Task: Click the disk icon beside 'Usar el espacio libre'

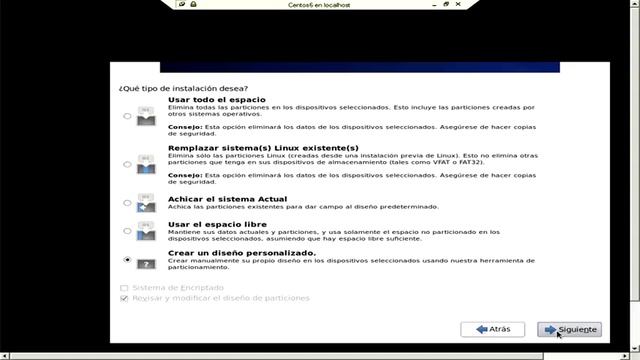Action: point(146,231)
